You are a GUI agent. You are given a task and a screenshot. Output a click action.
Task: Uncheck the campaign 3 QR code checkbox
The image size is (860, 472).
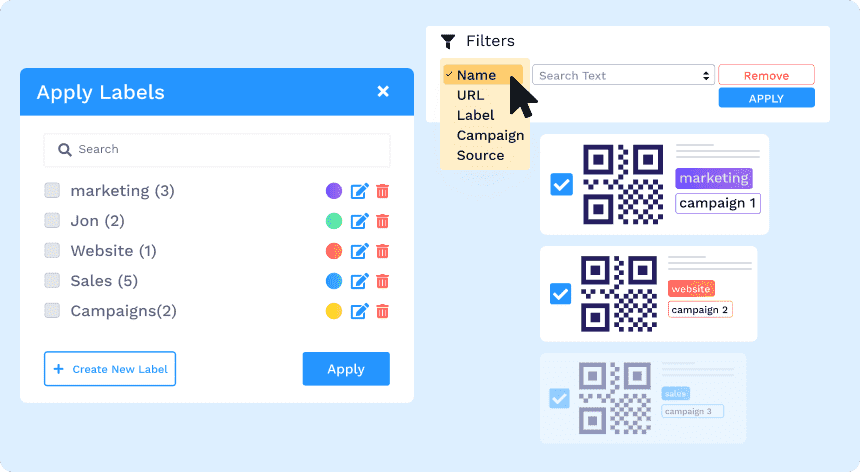tap(559, 398)
